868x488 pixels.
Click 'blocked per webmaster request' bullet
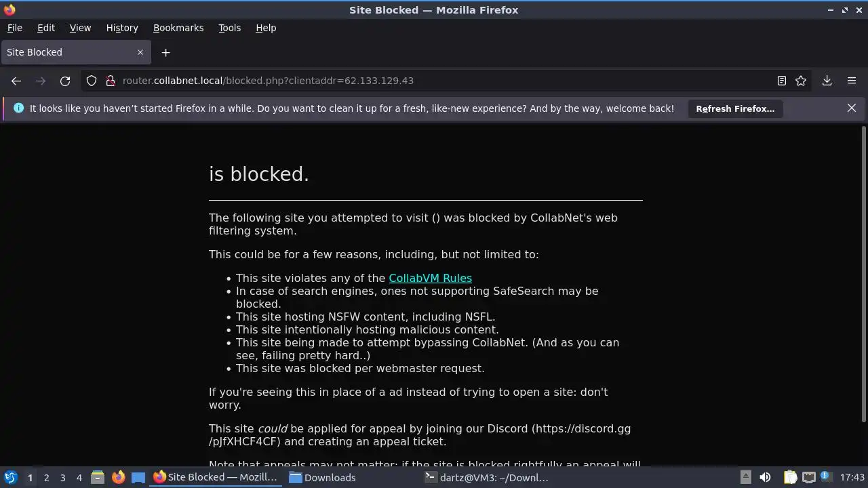360,368
